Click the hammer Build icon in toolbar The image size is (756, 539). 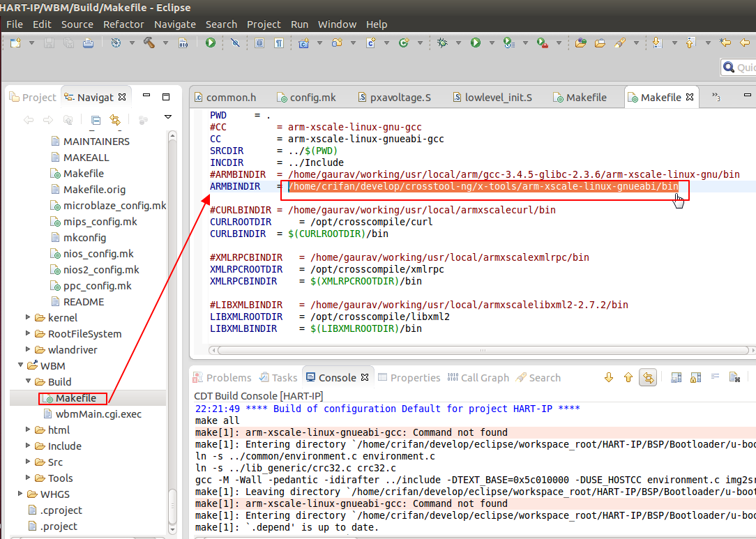pos(149,43)
